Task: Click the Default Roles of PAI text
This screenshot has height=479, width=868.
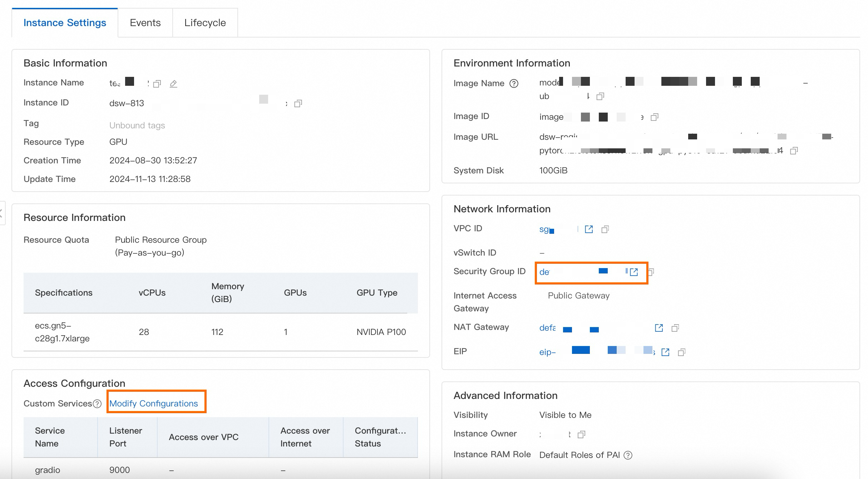Action: [579, 455]
